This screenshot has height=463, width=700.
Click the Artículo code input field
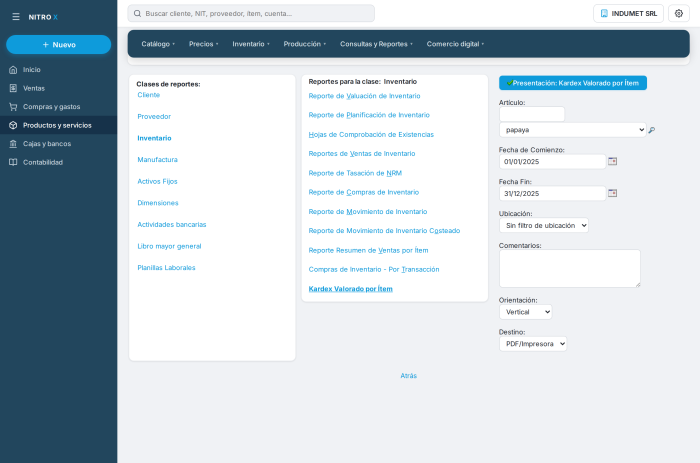click(532, 114)
